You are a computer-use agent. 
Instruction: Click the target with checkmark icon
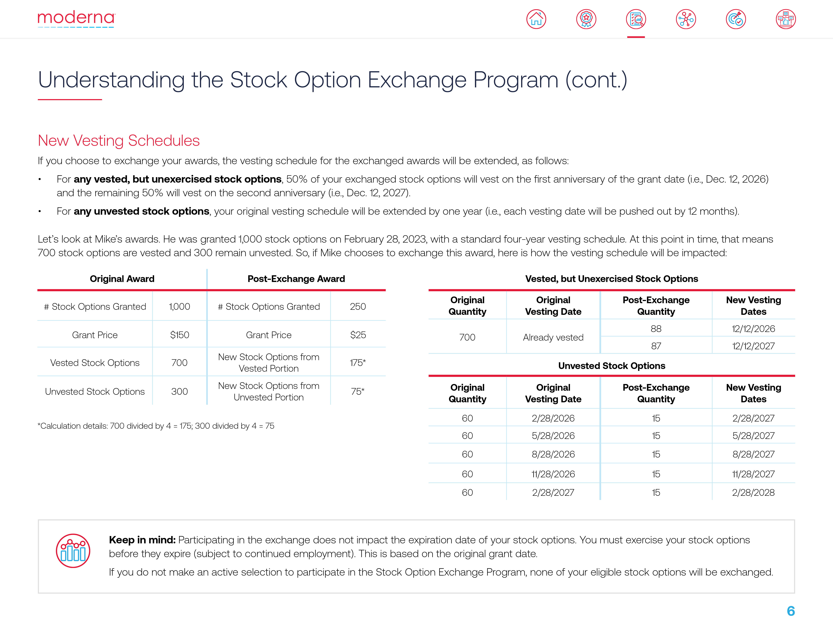click(x=736, y=19)
